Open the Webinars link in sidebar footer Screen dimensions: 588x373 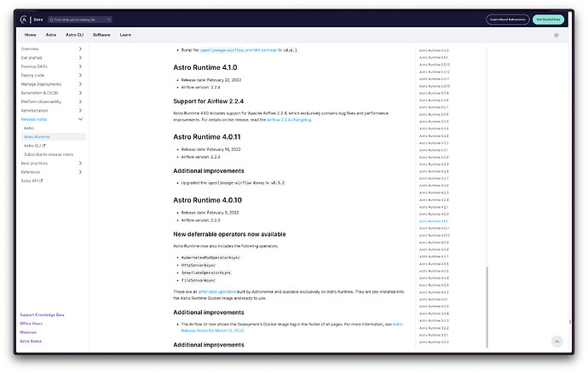point(28,332)
